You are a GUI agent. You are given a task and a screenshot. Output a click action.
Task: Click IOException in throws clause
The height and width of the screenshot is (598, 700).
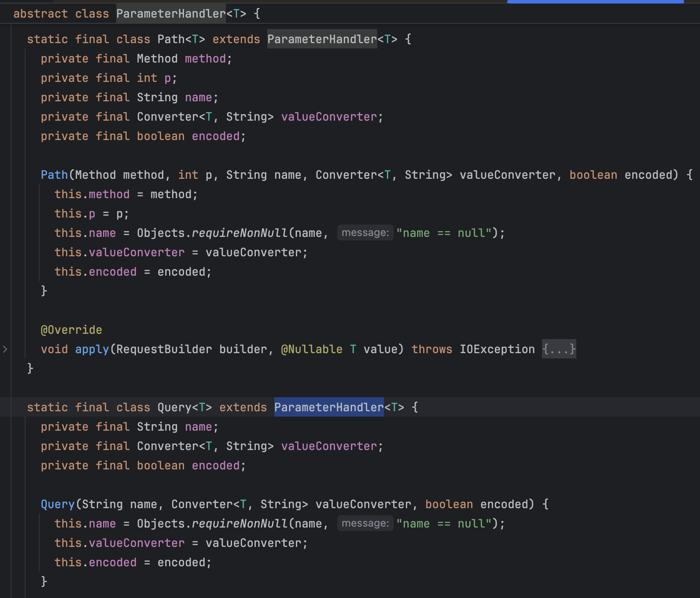[497, 349]
